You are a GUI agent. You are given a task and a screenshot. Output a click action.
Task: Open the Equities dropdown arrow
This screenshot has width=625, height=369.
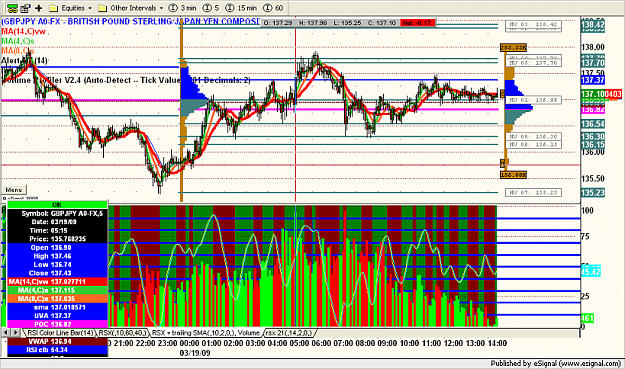90,8
